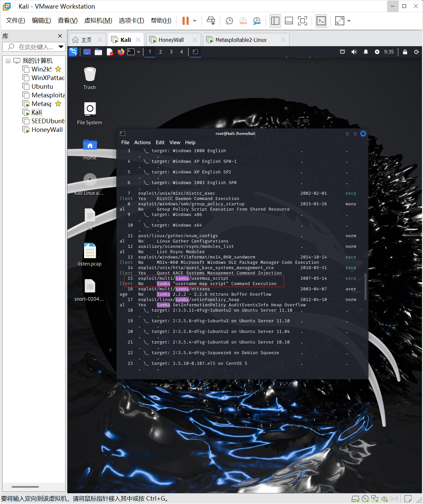Switch to Kali workspace 2
The height and width of the screenshot is (504, 423).
tap(160, 52)
